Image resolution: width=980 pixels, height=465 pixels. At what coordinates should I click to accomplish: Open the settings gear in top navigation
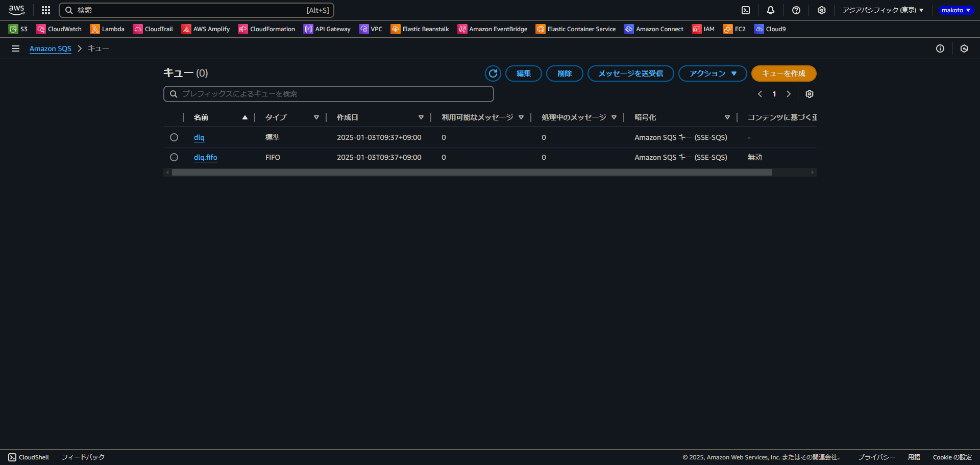tap(822, 10)
